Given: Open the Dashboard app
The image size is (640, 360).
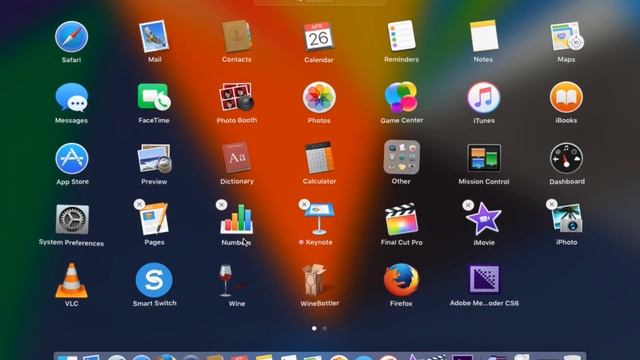Looking at the screenshot, I should 566,158.
